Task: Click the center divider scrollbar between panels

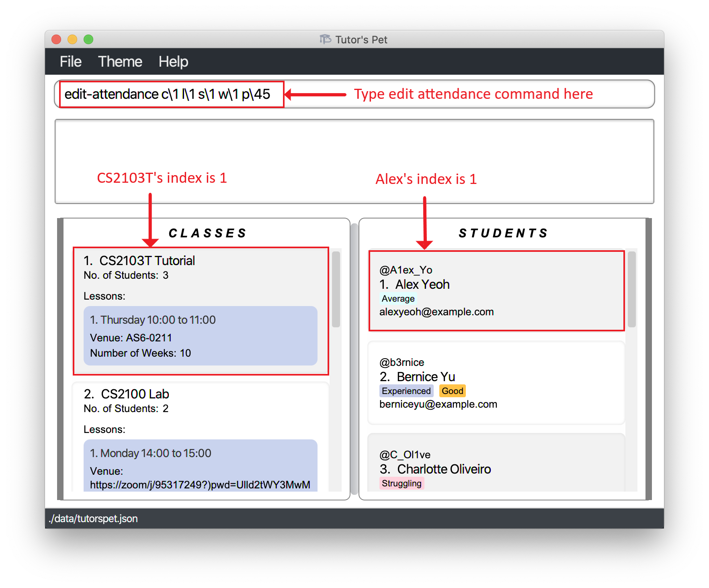Action: [354, 359]
